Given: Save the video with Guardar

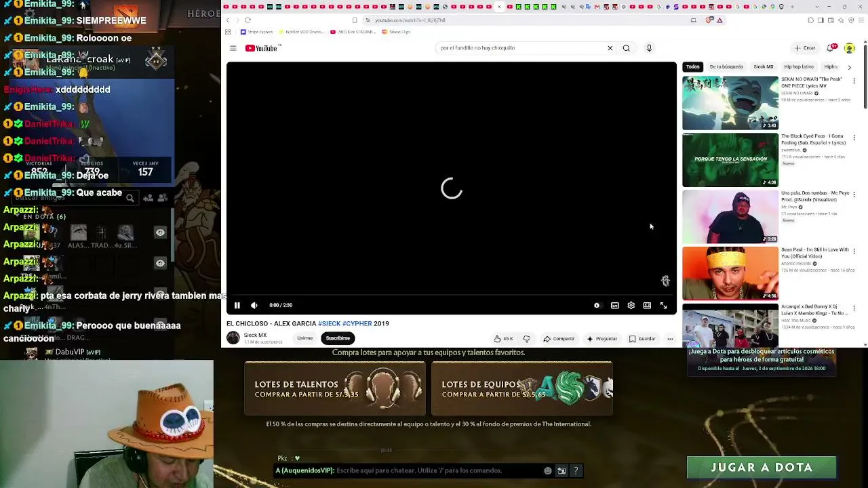Looking at the screenshot, I should coord(642,338).
